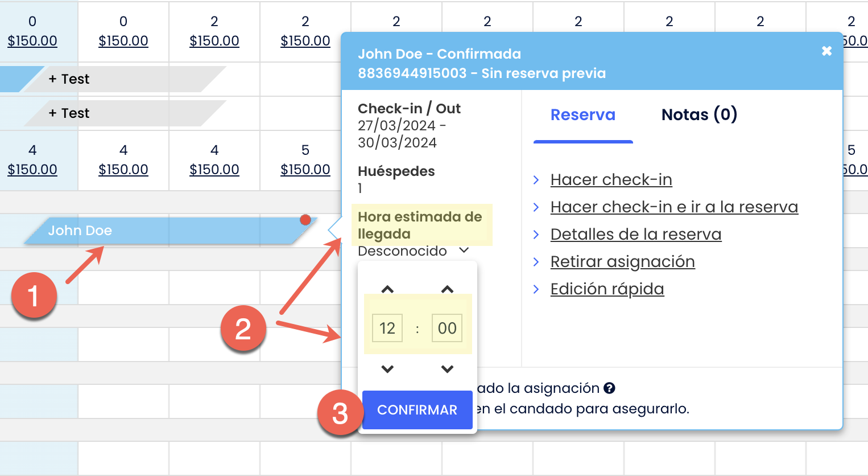868x476 pixels.
Task: Click the help icon beside 'asignación'
Action: [x=609, y=388]
